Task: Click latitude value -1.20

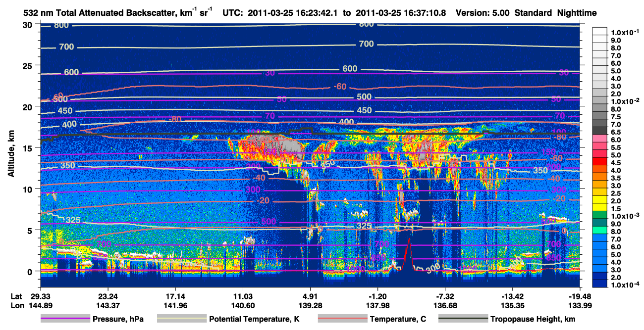Action: (x=378, y=296)
